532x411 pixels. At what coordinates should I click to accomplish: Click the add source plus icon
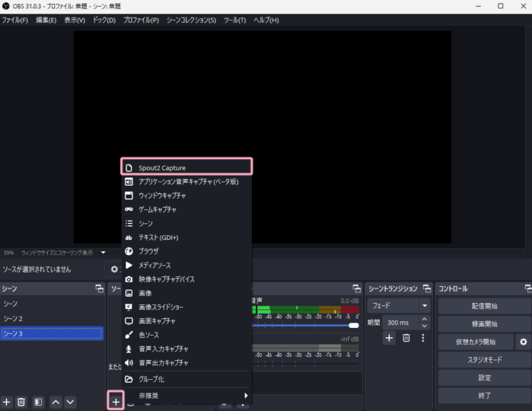[116, 402]
